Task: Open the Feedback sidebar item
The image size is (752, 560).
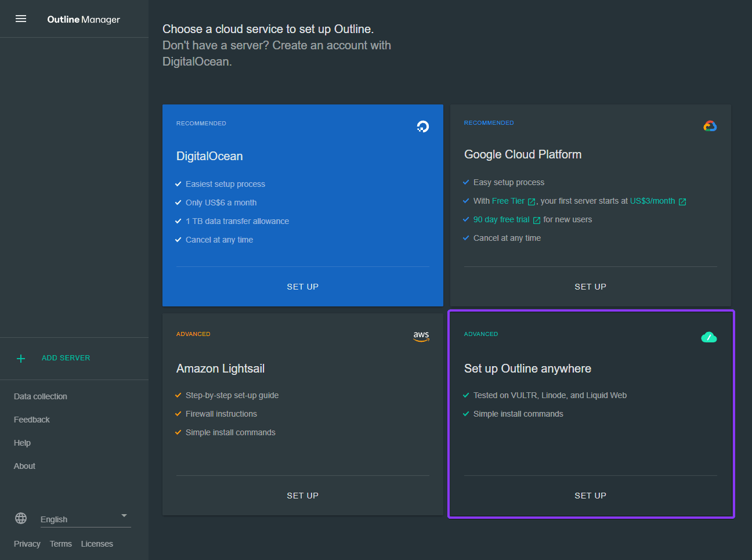Action: (x=32, y=420)
